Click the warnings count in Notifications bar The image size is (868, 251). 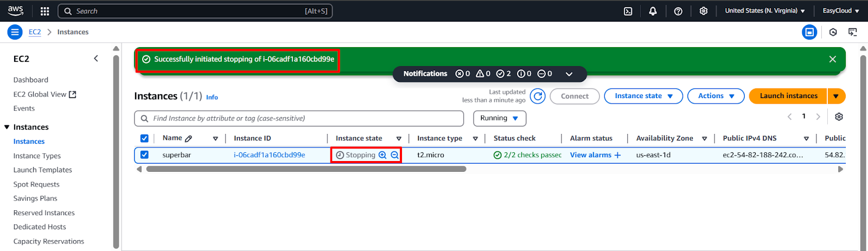(x=483, y=74)
